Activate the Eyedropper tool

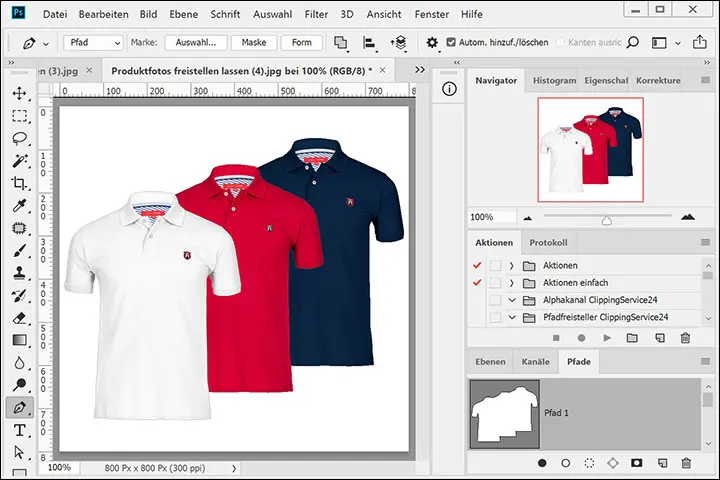click(x=19, y=206)
